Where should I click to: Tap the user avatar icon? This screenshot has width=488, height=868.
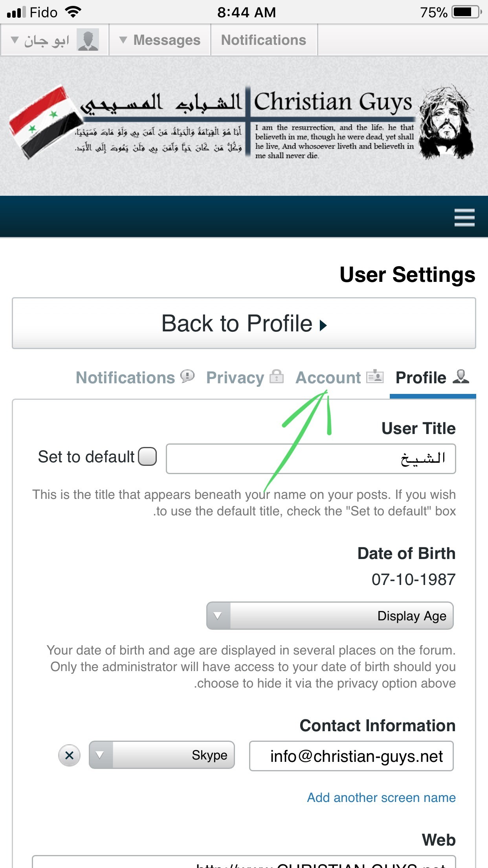[88, 40]
